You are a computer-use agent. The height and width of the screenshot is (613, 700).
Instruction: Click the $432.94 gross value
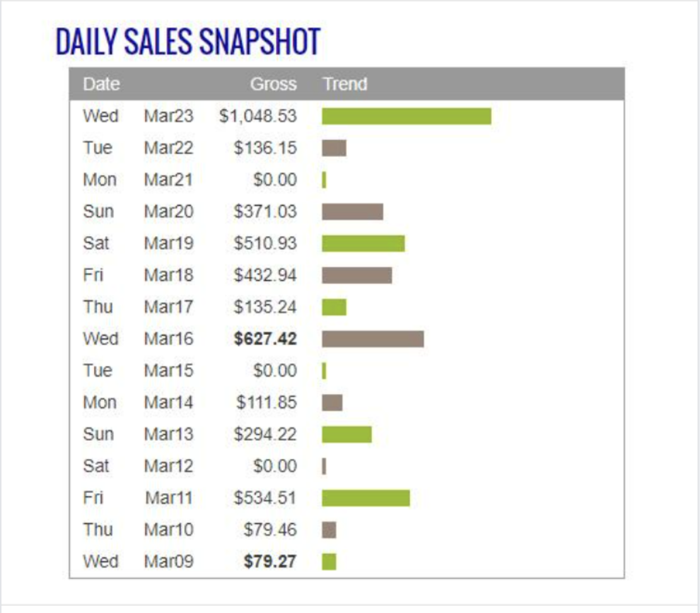coord(265,275)
